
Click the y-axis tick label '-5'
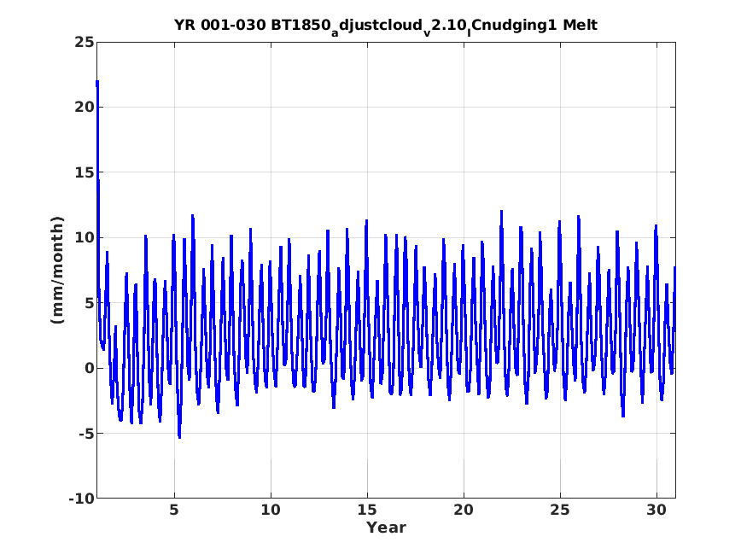(x=86, y=434)
